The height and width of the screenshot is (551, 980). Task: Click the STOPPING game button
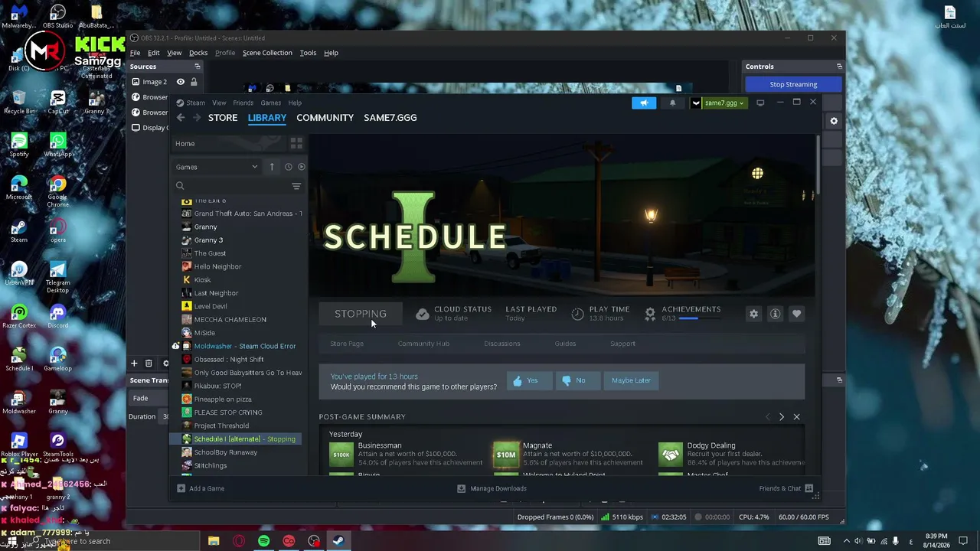pyautogui.click(x=361, y=314)
